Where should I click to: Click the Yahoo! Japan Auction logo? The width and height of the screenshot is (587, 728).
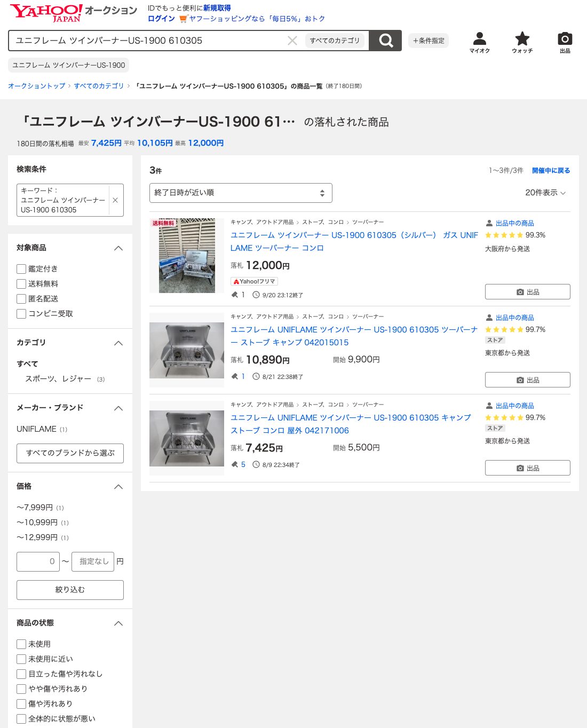pos(73,12)
